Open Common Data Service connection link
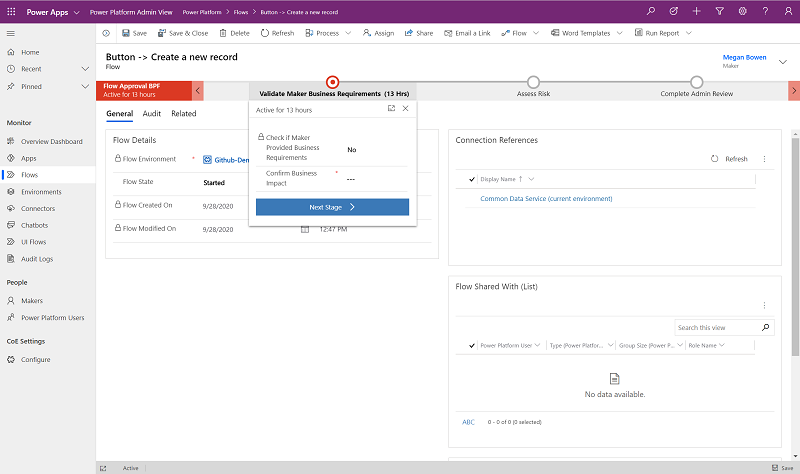 (x=546, y=198)
